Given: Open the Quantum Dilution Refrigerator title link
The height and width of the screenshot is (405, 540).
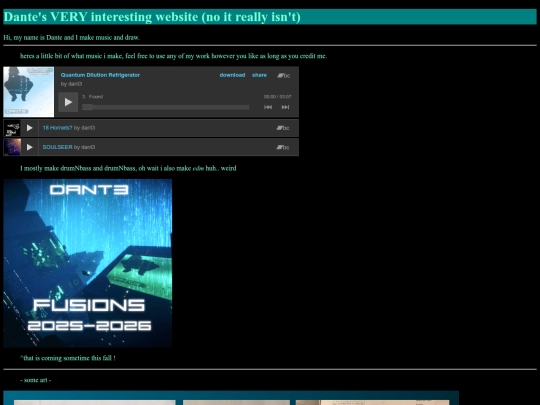Looking at the screenshot, I should coord(100,75).
